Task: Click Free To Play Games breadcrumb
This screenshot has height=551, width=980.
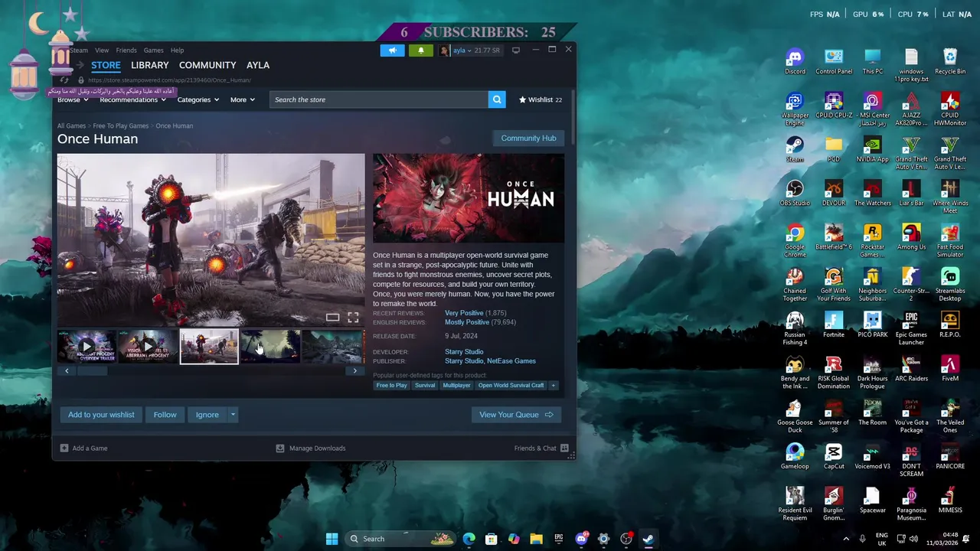Action: [121, 126]
